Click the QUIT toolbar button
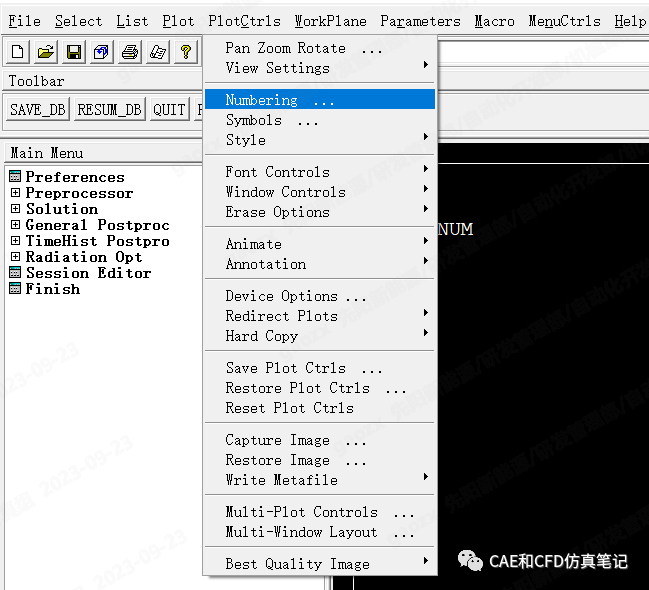This screenshot has height=590, width=649. point(169,109)
